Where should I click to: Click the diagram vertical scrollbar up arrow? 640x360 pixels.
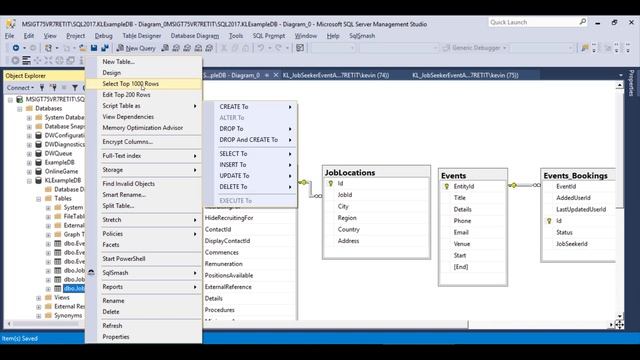point(620,85)
